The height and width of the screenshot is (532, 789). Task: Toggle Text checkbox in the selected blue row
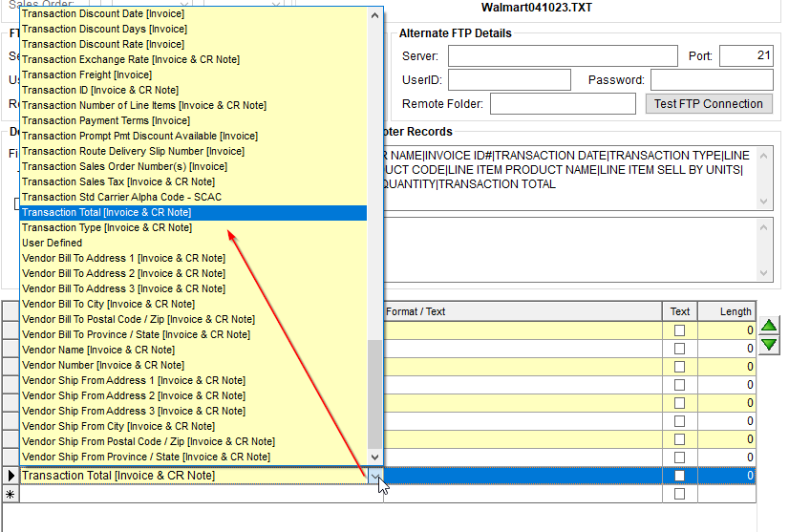[x=679, y=476]
